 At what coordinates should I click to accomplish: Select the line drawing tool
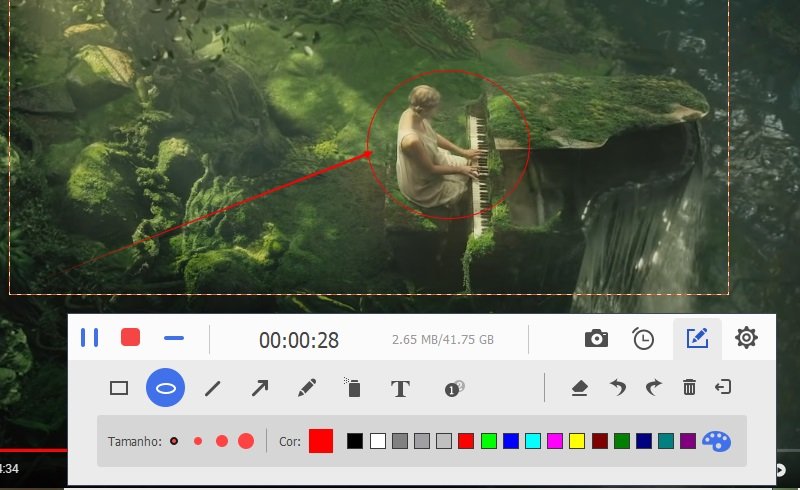pos(212,388)
